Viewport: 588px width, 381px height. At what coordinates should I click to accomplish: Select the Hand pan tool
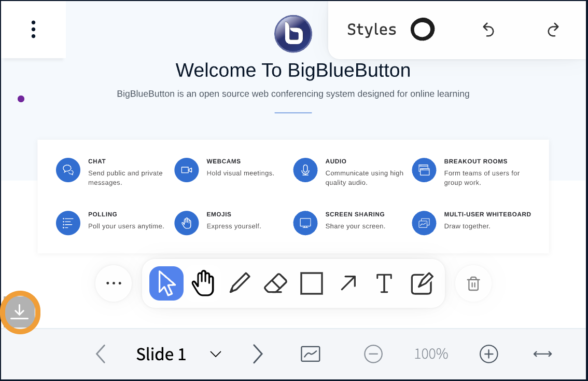203,283
